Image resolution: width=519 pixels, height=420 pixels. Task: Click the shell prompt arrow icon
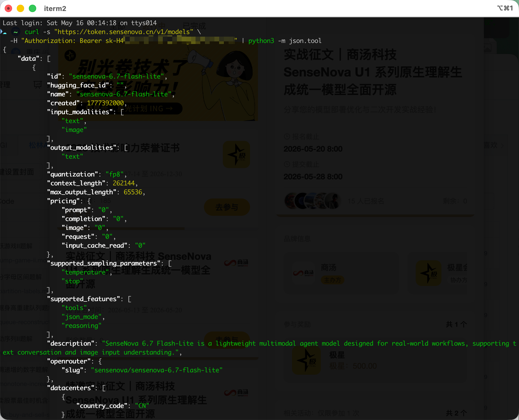[x=4, y=32]
